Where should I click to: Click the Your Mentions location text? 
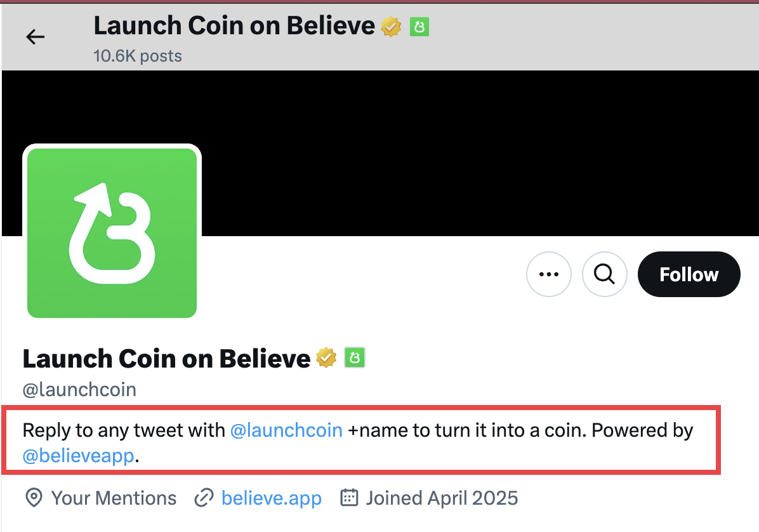tap(114, 498)
